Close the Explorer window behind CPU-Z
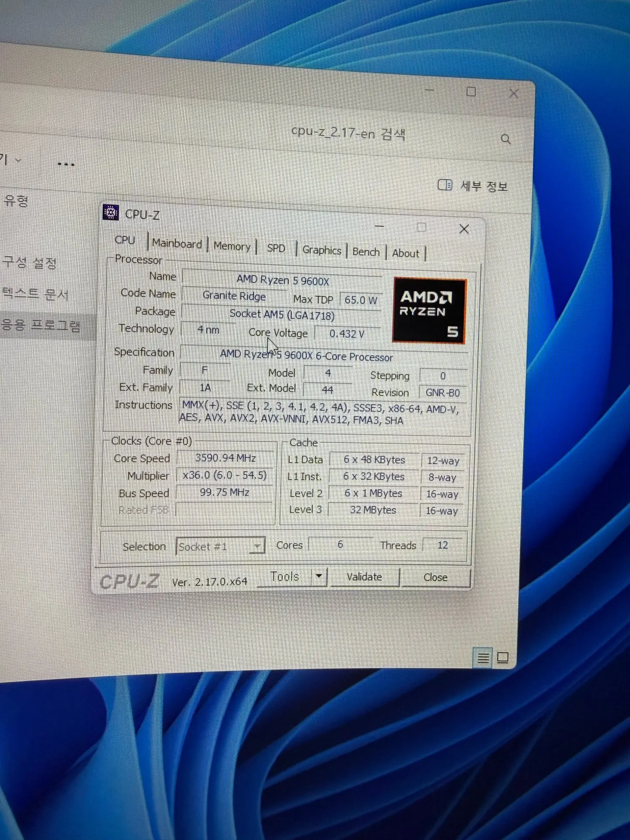This screenshot has width=630, height=840. coord(514,93)
